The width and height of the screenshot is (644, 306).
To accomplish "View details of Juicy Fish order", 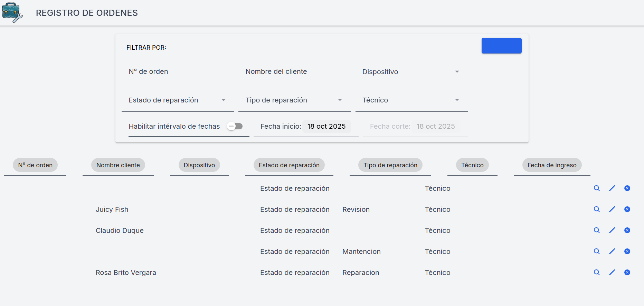I will pyautogui.click(x=597, y=209).
